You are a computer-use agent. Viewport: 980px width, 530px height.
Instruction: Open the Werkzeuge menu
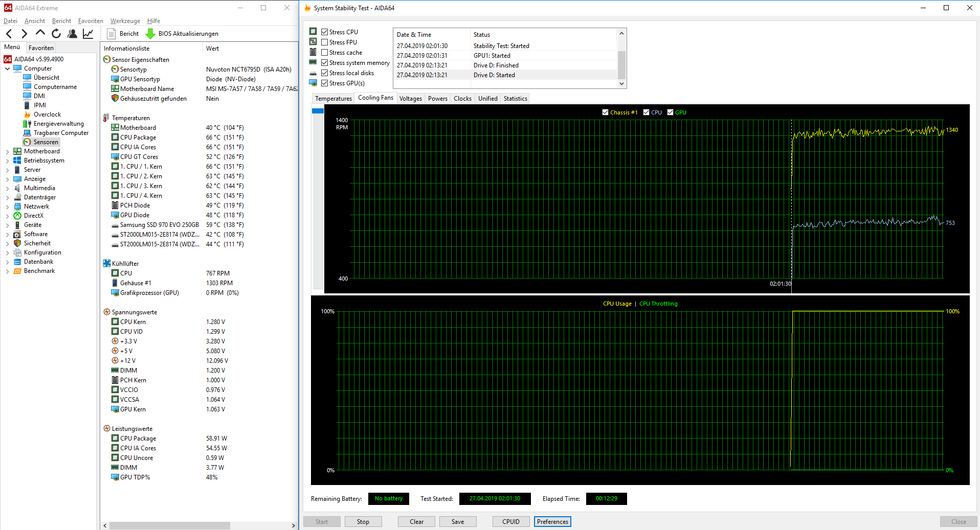tap(125, 21)
